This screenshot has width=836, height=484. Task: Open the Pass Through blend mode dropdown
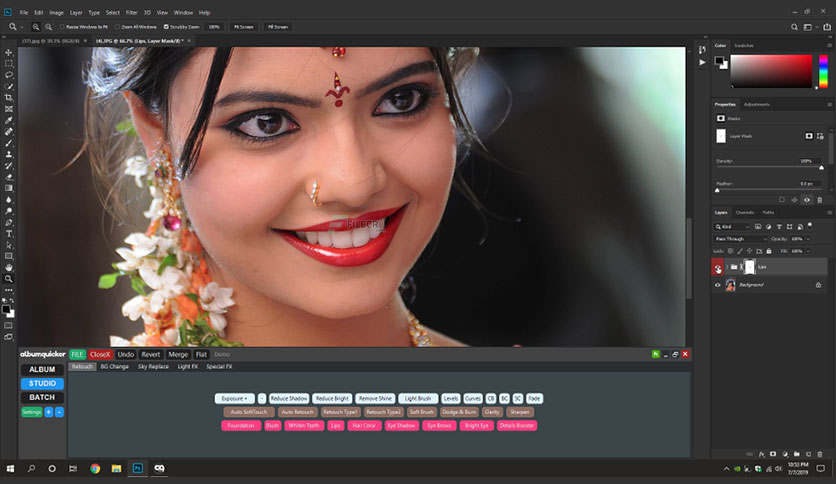pos(741,239)
